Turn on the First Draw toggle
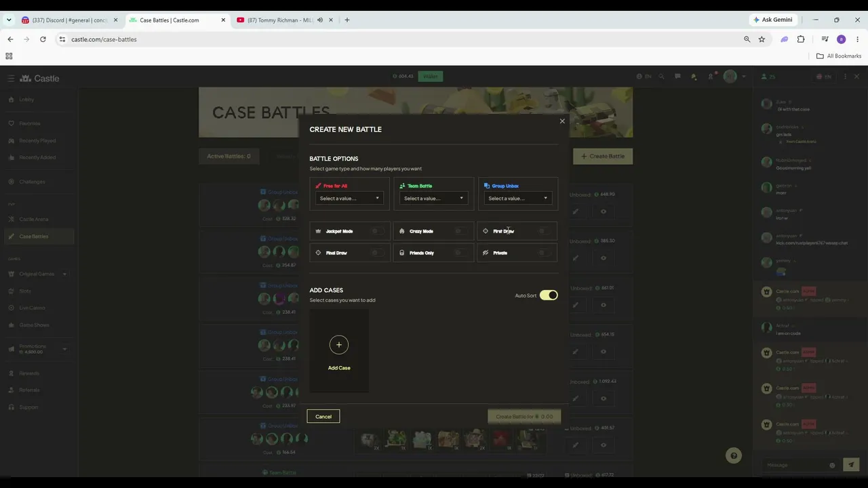 tap(544, 231)
